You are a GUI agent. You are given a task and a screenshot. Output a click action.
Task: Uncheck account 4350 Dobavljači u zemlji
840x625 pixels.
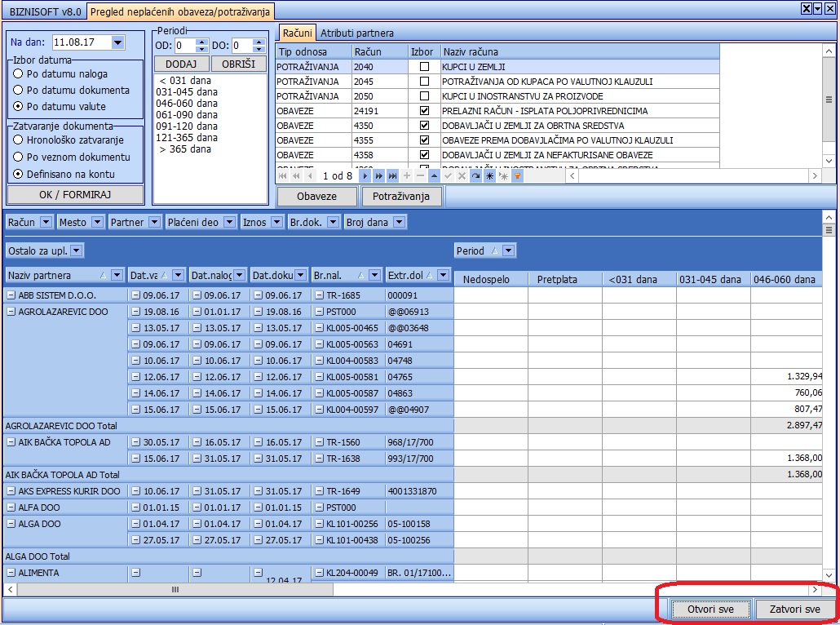coord(423,126)
